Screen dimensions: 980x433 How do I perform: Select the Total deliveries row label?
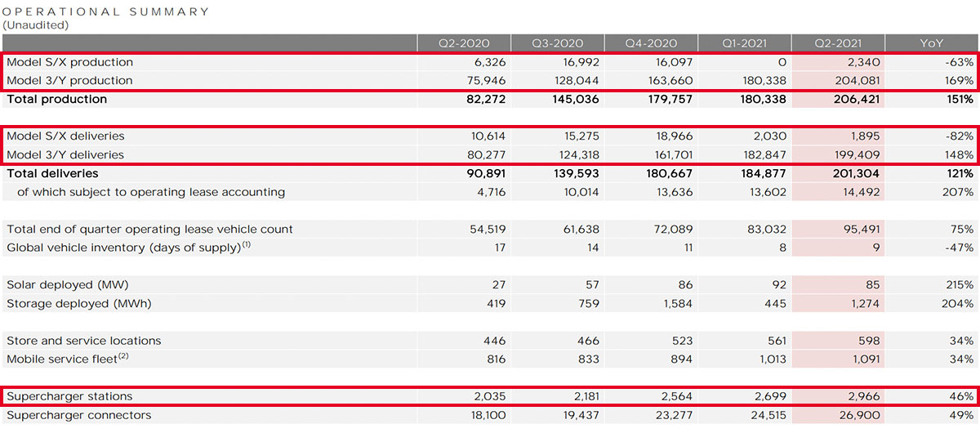pos(52,173)
